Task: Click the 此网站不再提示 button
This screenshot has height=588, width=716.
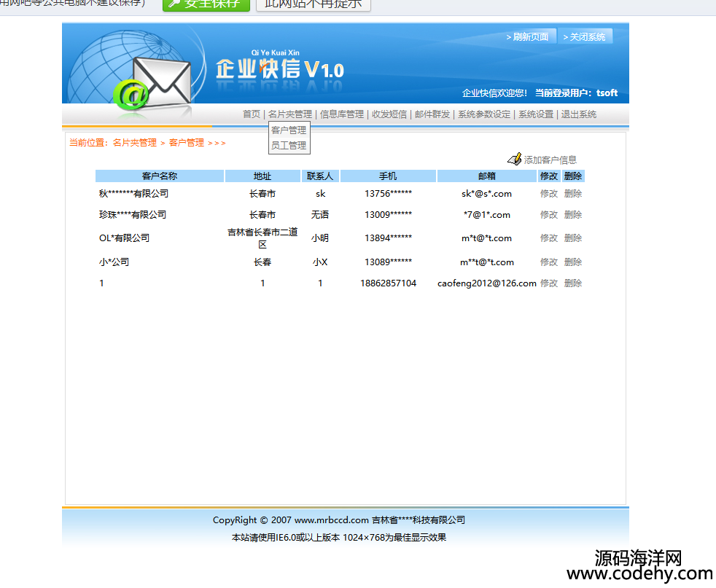Action: tap(314, 4)
